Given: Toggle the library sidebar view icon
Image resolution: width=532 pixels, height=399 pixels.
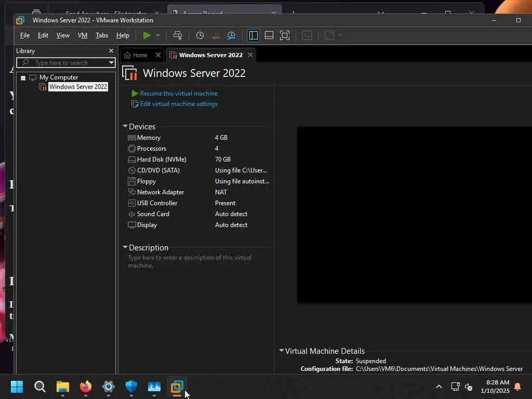Looking at the screenshot, I should point(254,35).
